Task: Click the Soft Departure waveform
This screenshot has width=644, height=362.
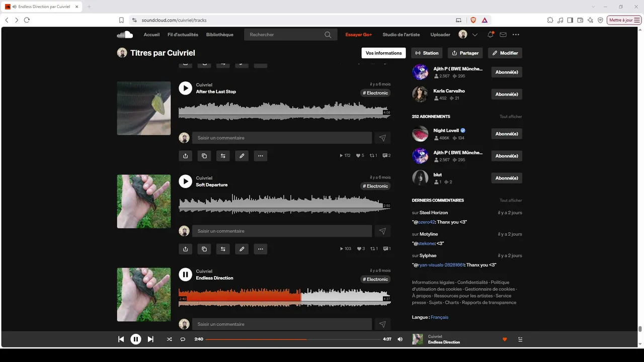Action: click(x=285, y=204)
